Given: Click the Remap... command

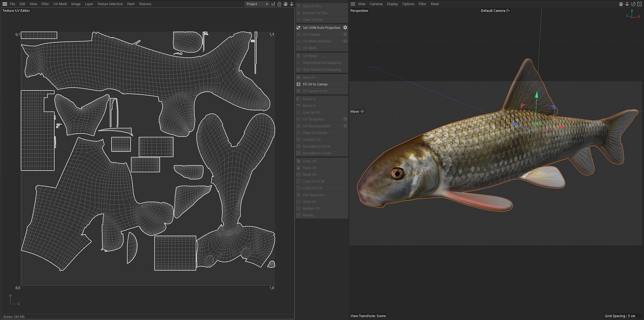Looking at the screenshot, I should (x=322, y=215).
